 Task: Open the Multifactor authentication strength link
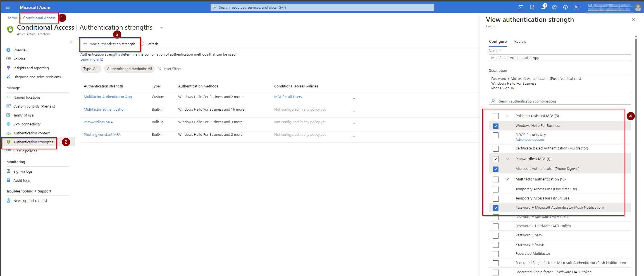click(x=104, y=109)
